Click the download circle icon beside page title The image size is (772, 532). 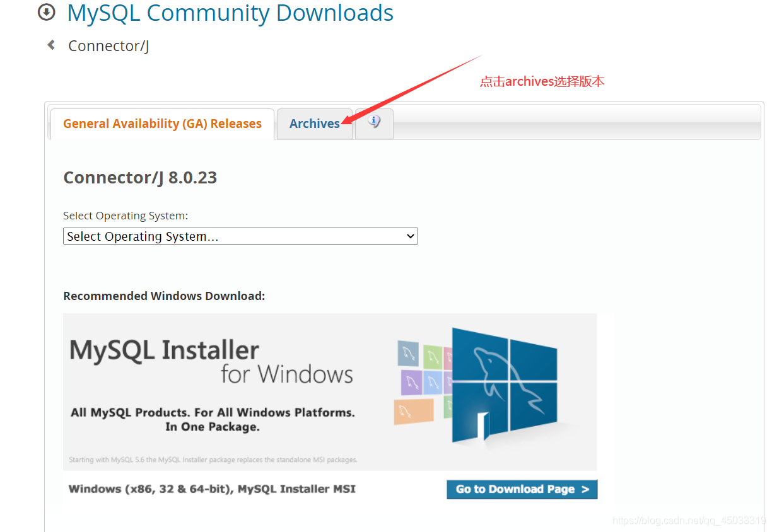[x=46, y=12]
